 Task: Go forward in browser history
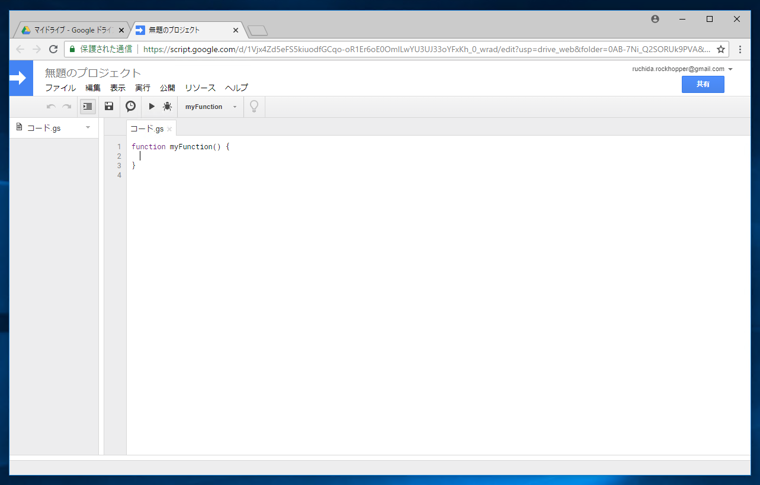[x=37, y=49]
